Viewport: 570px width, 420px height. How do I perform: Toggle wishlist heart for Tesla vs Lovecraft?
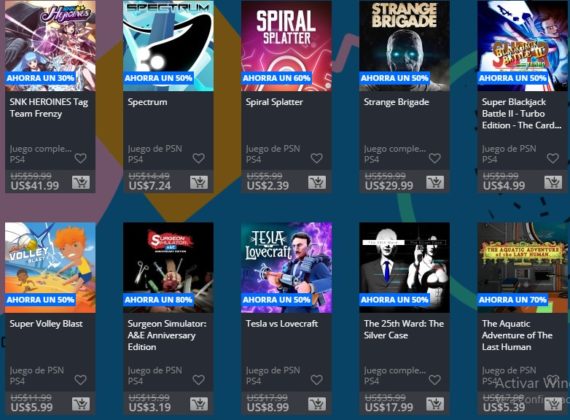317,380
